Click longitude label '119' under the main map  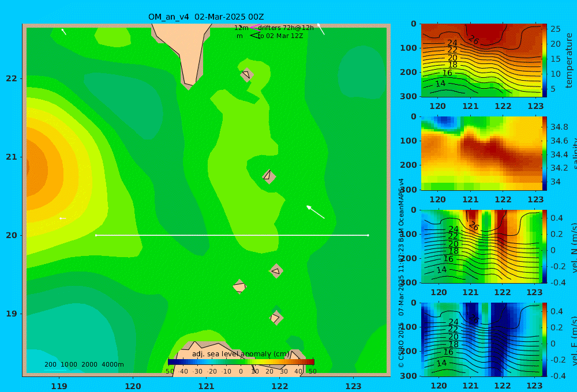click(x=59, y=386)
